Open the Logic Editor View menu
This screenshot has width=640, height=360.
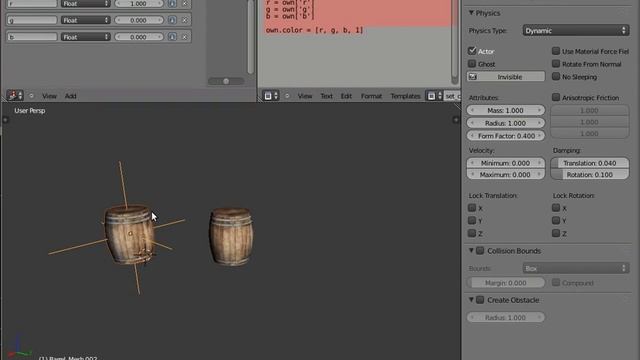tap(49, 96)
